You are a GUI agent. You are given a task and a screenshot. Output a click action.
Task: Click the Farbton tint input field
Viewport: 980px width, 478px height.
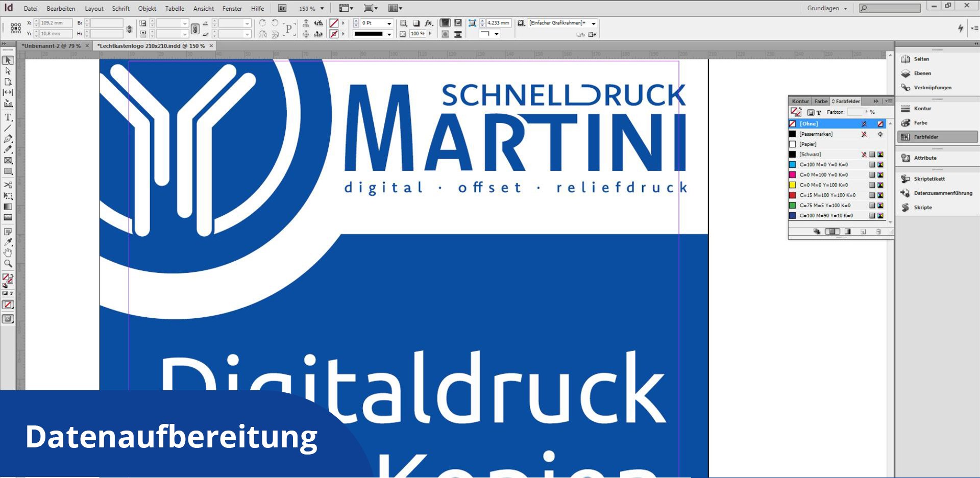855,112
